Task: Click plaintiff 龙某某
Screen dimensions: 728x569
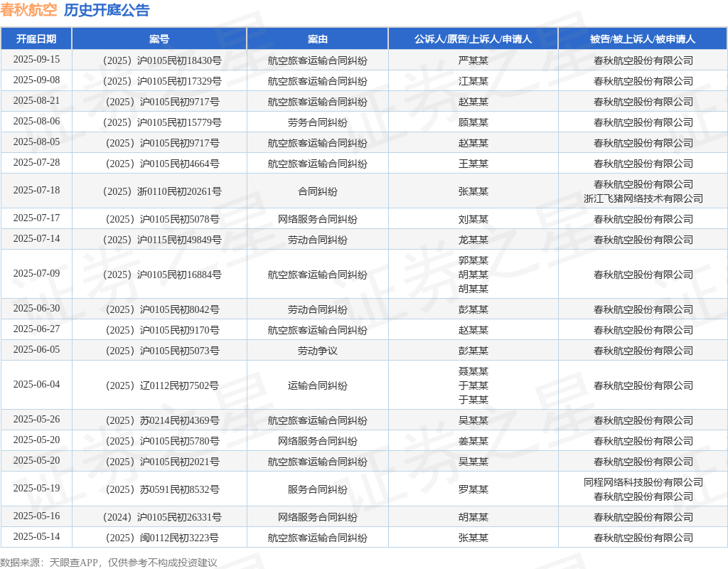Action: (x=473, y=240)
